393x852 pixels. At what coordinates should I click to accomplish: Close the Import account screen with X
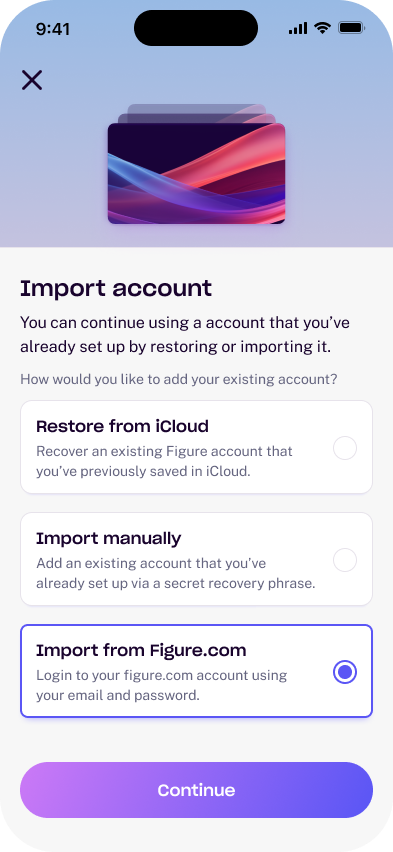[32, 80]
